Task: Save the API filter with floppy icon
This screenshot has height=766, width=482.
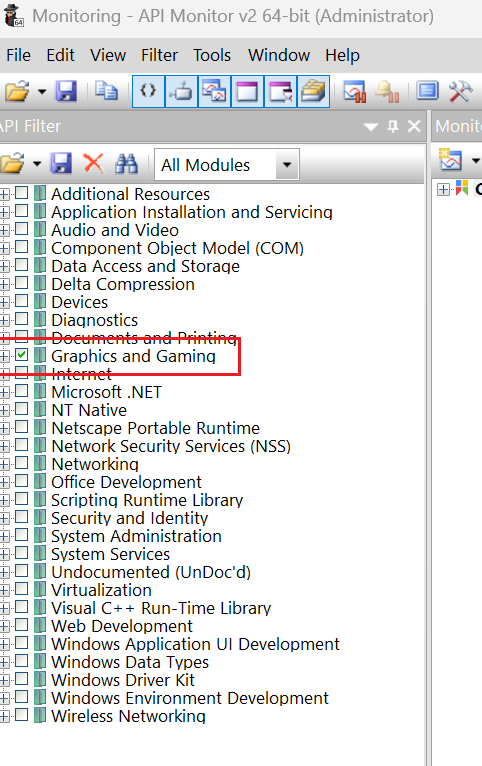Action: pyautogui.click(x=61, y=164)
